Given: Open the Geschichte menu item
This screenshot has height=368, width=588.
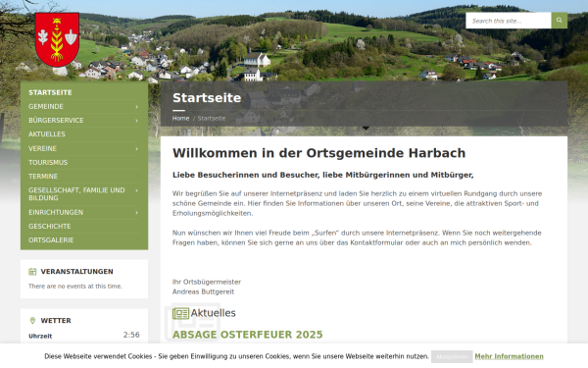Looking at the screenshot, I should click(50, 226).
